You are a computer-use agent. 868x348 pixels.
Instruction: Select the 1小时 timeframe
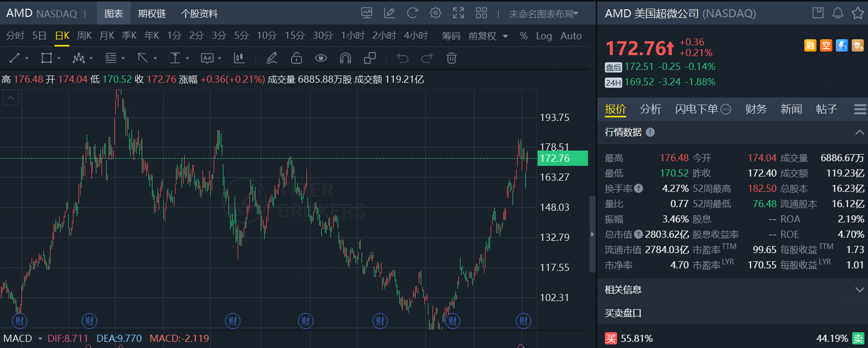click(x=352, y=36)
